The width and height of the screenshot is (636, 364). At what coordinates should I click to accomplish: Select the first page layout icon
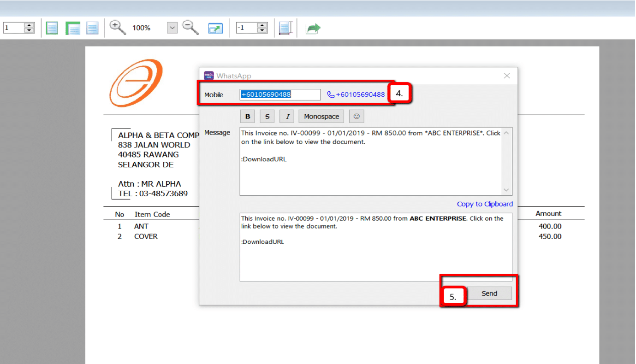click(52, 28)
